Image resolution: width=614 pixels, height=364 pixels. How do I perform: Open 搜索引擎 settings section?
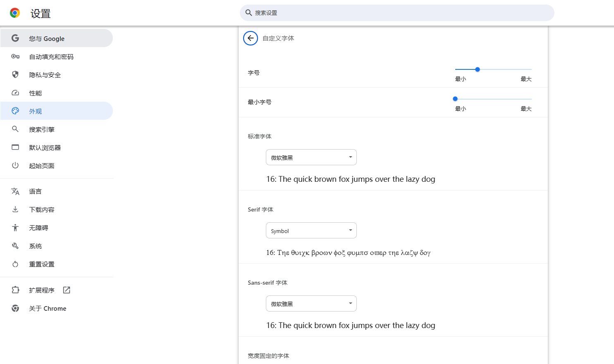(57, 129)
